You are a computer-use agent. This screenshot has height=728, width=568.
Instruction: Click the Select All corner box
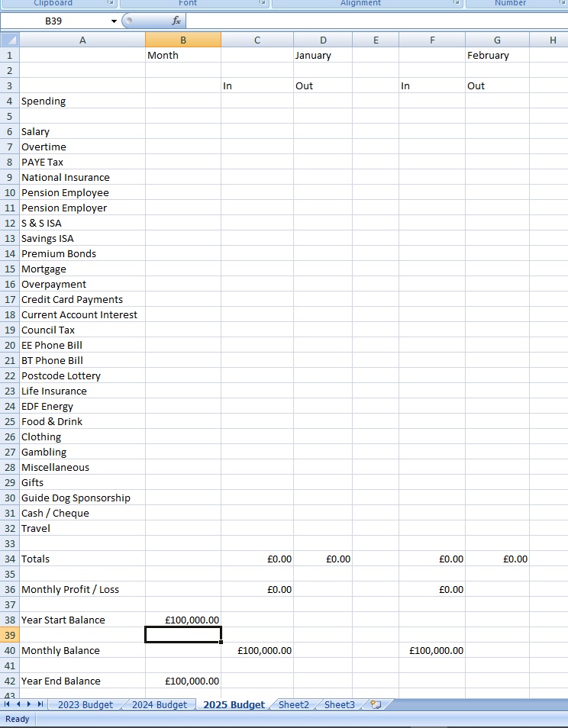9,40
